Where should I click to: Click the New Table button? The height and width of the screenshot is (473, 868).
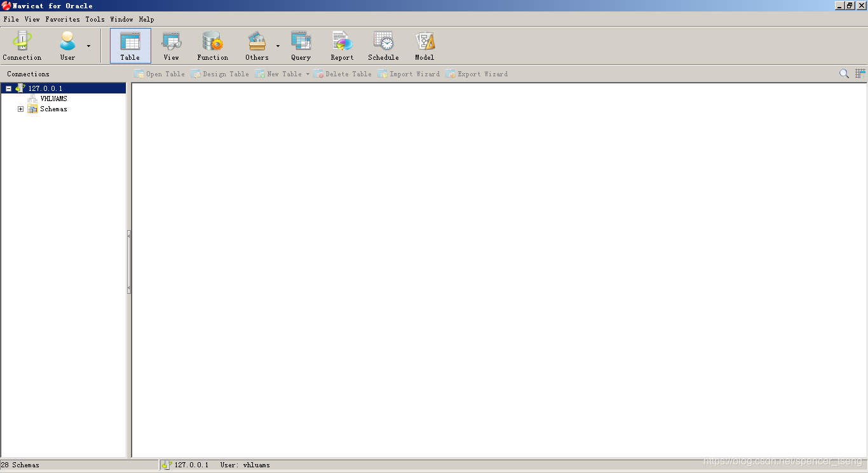pos(278,74)
